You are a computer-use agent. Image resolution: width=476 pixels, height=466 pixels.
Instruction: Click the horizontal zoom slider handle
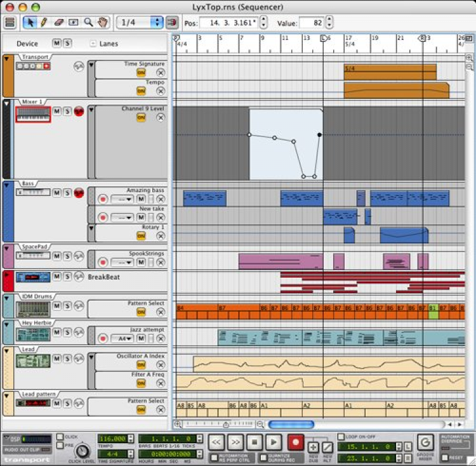click(226, 425)
